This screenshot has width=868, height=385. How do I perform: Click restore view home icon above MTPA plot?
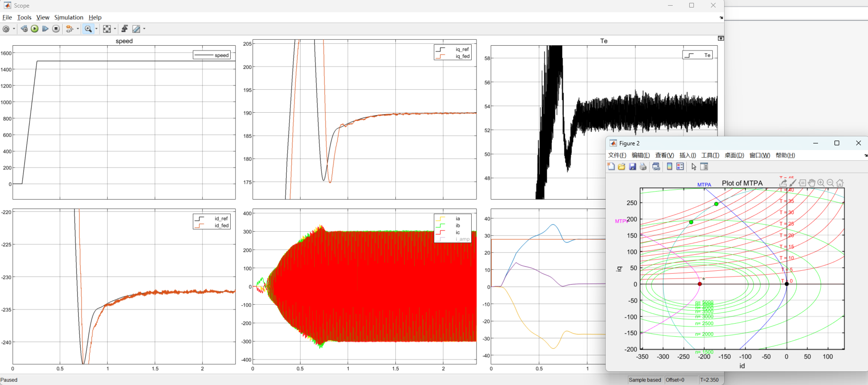tap(840, 183)
